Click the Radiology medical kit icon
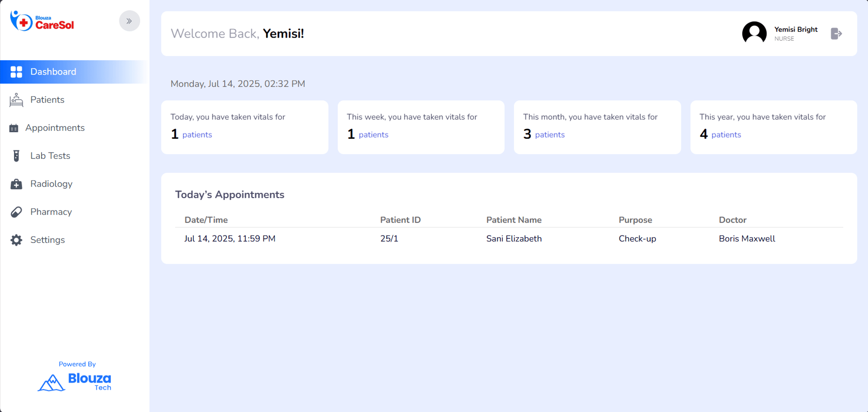The image size is (868, 412). point(16,184)
